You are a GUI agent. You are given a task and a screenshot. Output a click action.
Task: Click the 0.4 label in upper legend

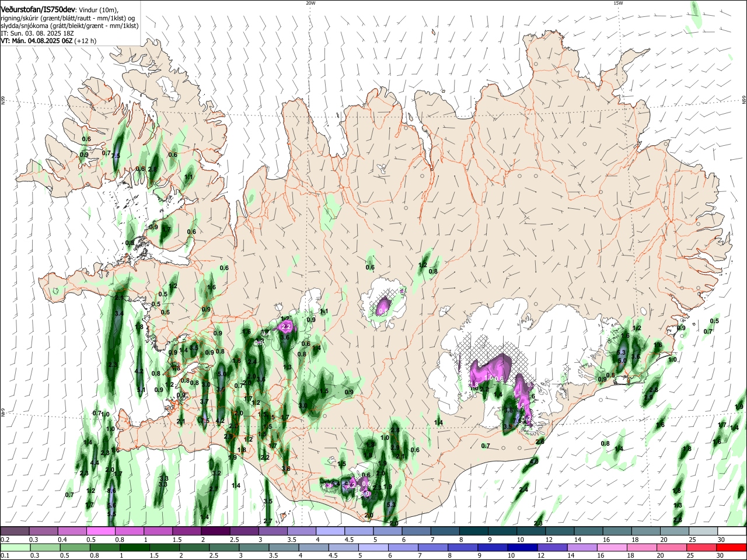pyautogui.click(x=61, y=540)
